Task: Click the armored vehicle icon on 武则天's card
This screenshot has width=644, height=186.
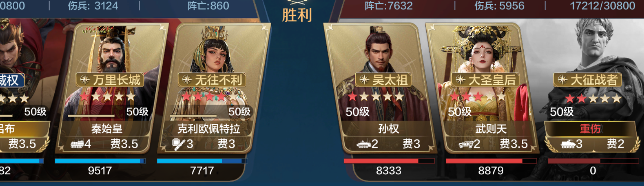Action: click(466, 144)
